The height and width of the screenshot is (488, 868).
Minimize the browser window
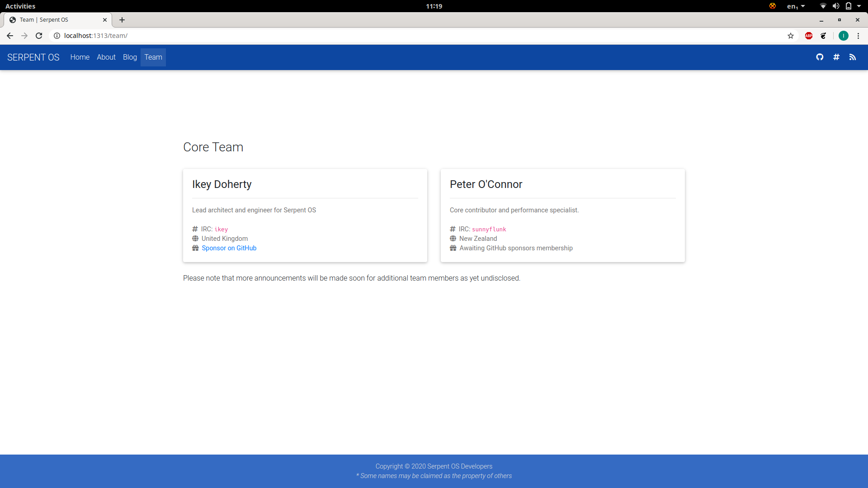click(x=821, y=20)
